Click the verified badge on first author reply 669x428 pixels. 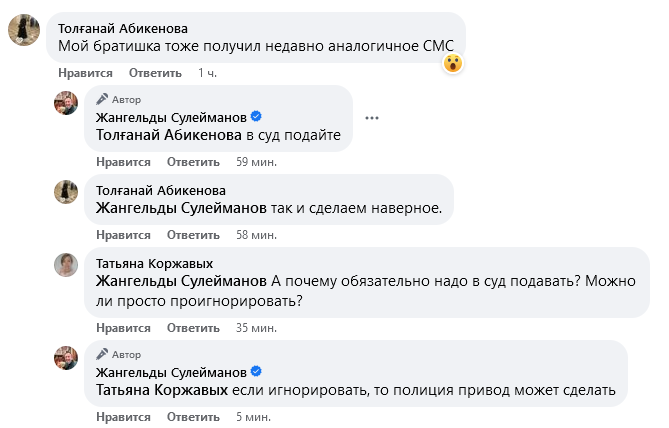tap(255, 118)
